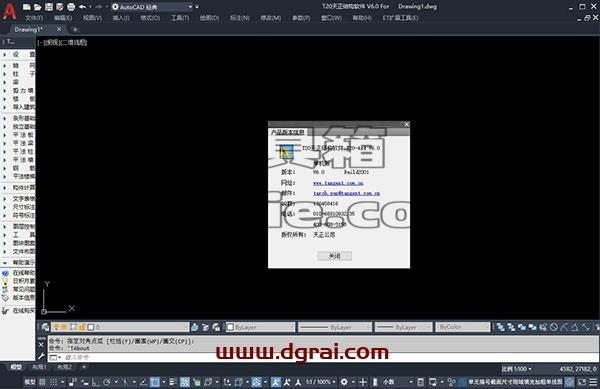Open the www.tangent.com.cn website link
600x389 pixels.
(x=338, y=183)
